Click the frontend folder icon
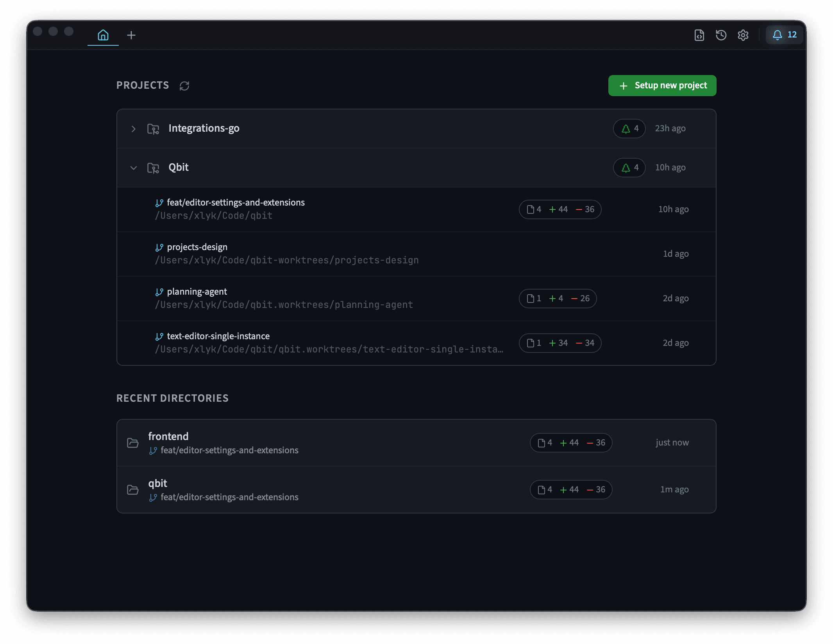 tap(133, 443)
